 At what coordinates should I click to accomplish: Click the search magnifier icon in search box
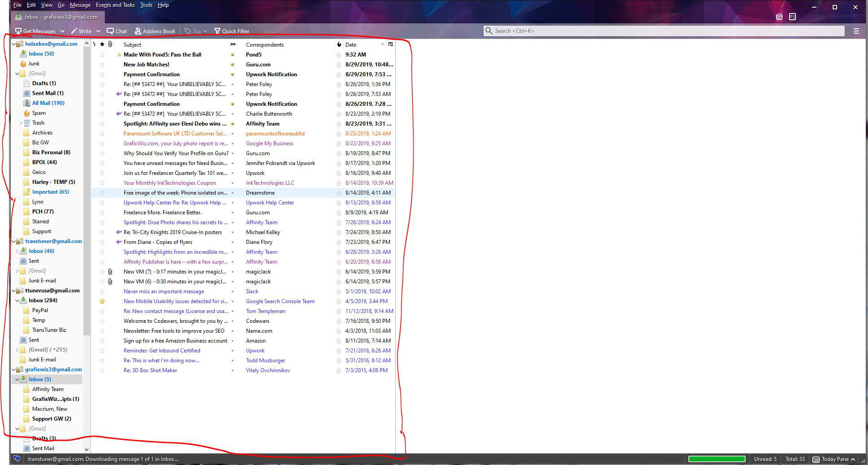click(488, 31)
